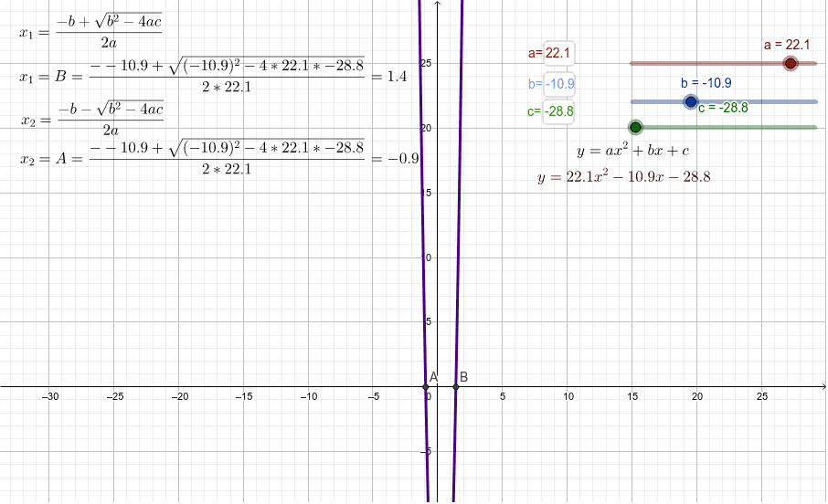Image resolution: width=828 pixels, height=504 pixels.
Task: Click the blue slider handle for b
Action: (x=691, y=101)
